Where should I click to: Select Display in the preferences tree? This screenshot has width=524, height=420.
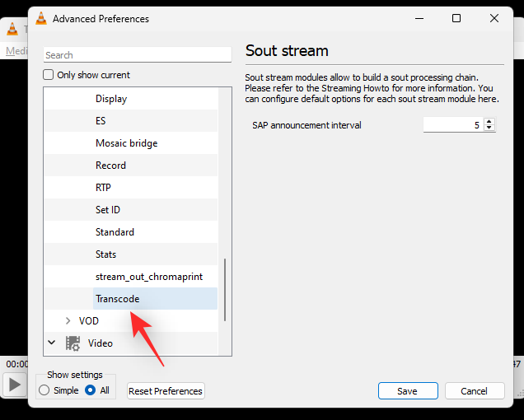click(111, 99)
